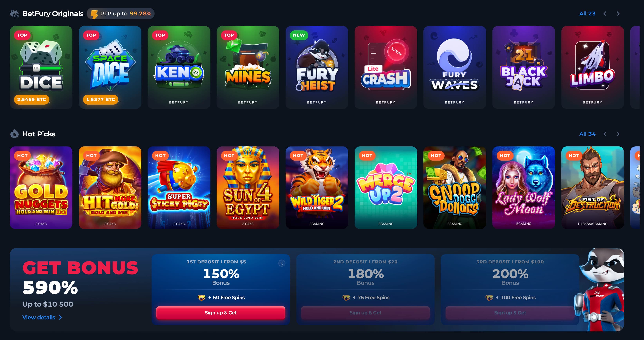The height and width of the screenshot is (340, 644).
Task: Launch the Fury Heist game tile
Action: click(x=317, y=67)
